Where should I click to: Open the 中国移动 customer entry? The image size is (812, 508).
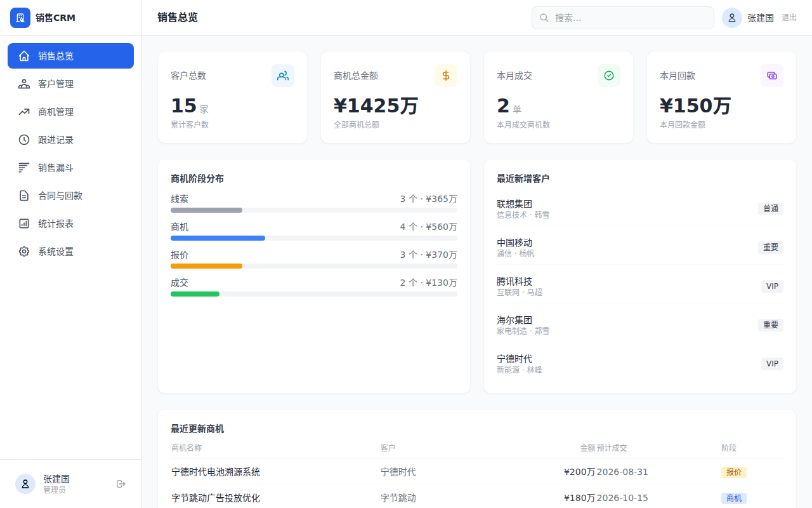(x=640, y=248)
